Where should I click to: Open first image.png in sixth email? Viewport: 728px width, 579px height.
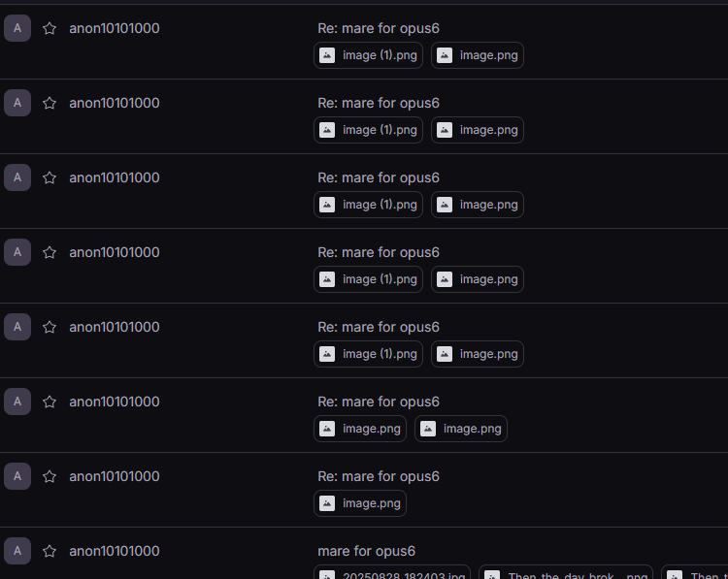(x=360, y=429)
